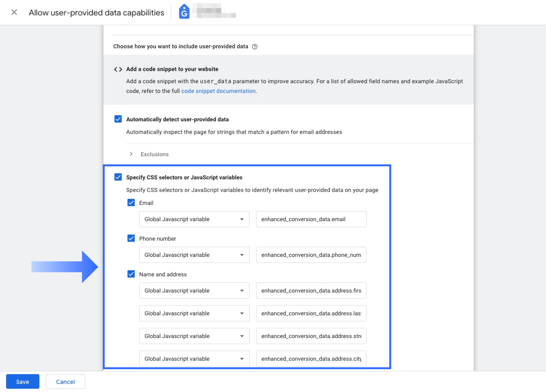Open the city variable type dropdown
This screenshot has height=392, width=546.
click(x=194, y=359)
